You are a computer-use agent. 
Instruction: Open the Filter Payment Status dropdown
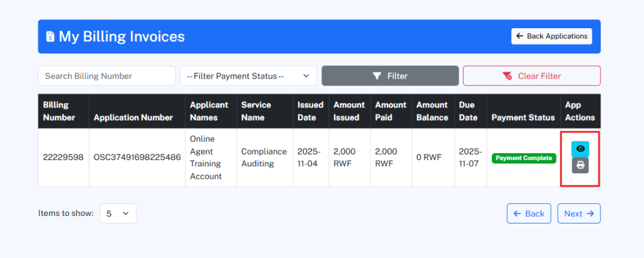248,76
